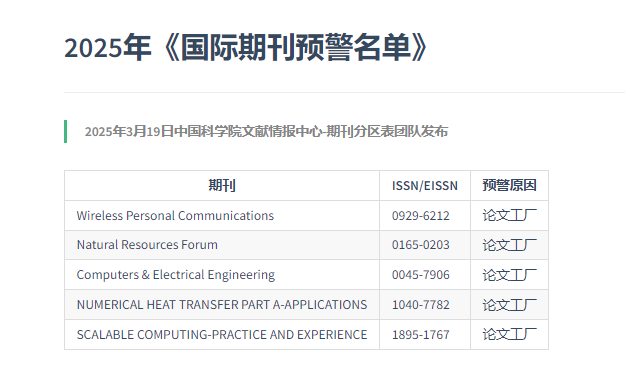Select NUMERICAL HEAT TRANSFER PART A-APPLICATIONS entry

pyautogui.click(x=222, y=305)
